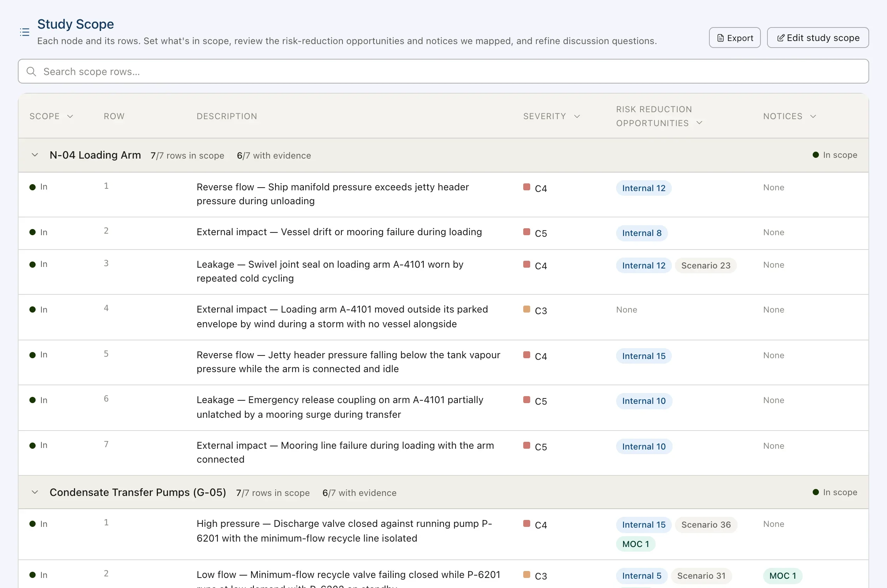Click the DESCRIPTION column header
Screen dimensions: 887x588
coord(227,116)
